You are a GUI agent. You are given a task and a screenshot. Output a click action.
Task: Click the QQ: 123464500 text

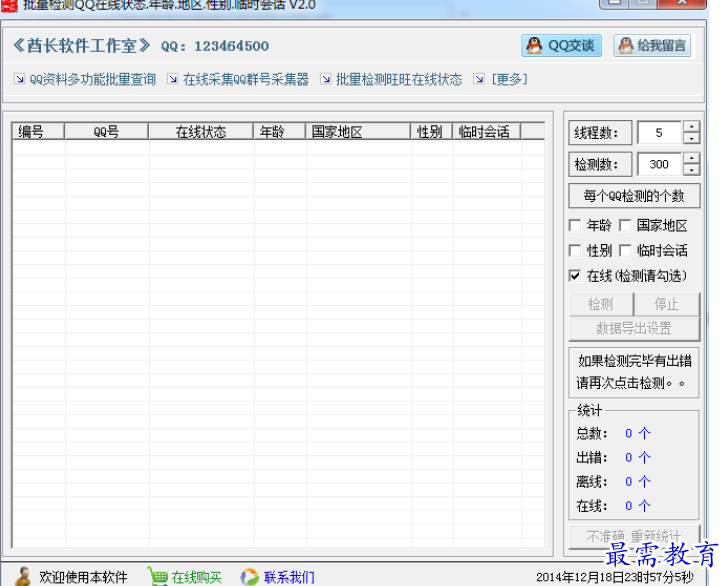(x=215, y=46)
